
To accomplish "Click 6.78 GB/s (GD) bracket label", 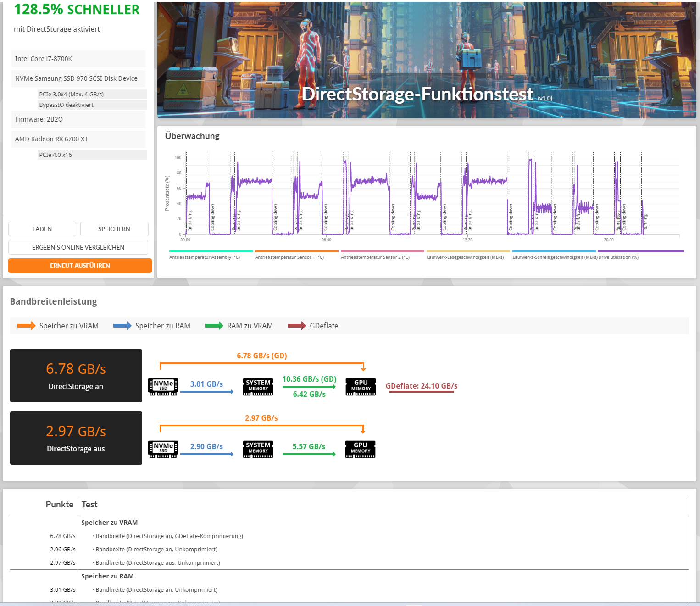I will click(x=262, y=356).
